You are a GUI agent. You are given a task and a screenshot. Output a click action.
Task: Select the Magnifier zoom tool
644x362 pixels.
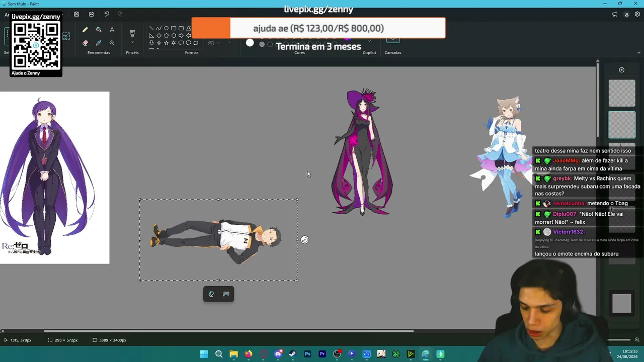coord(112,43)
